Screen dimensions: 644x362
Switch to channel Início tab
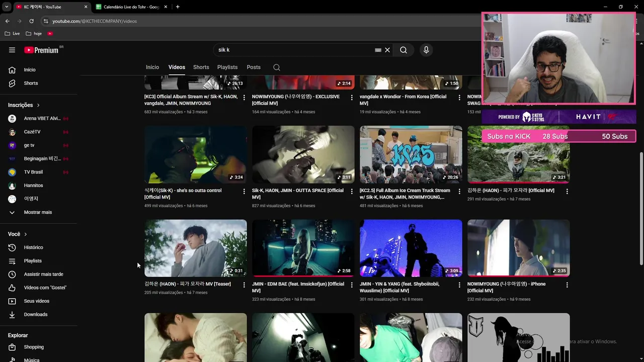pos(152,67)
